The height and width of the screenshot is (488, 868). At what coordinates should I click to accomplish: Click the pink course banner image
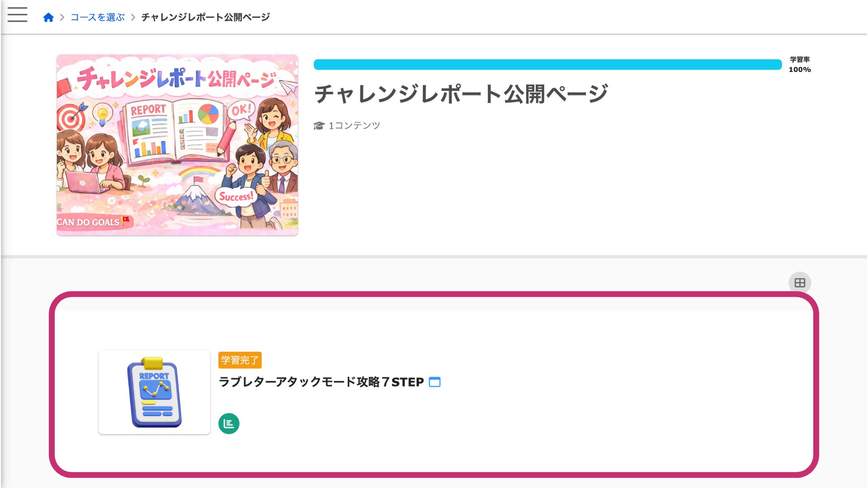point(177,145)
